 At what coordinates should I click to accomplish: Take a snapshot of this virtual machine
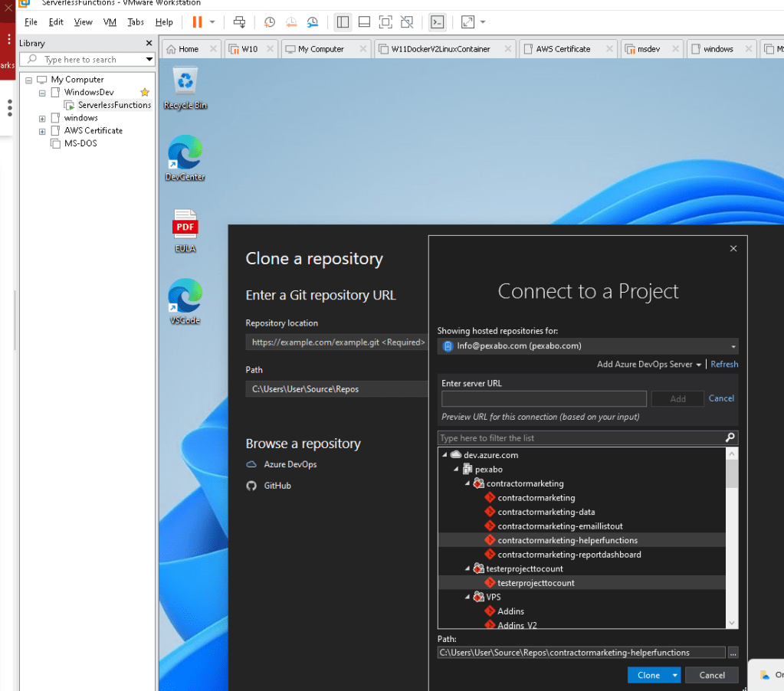pos(270,22)
